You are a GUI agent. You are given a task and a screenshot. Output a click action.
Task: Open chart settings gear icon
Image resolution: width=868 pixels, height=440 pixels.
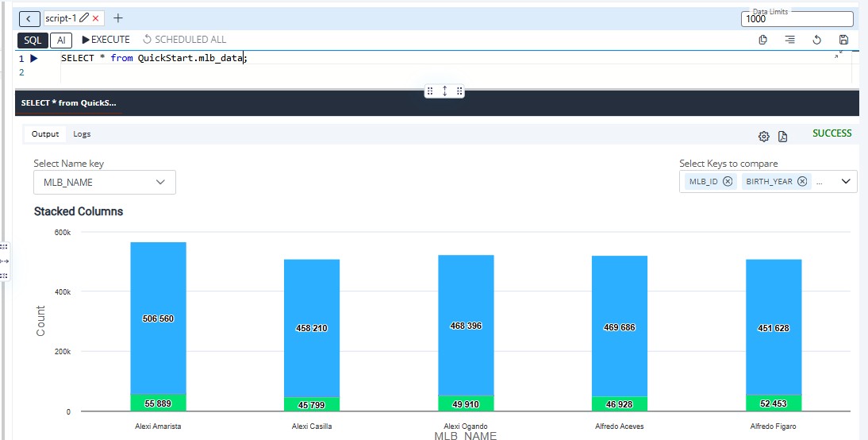(x=763, y=137)
